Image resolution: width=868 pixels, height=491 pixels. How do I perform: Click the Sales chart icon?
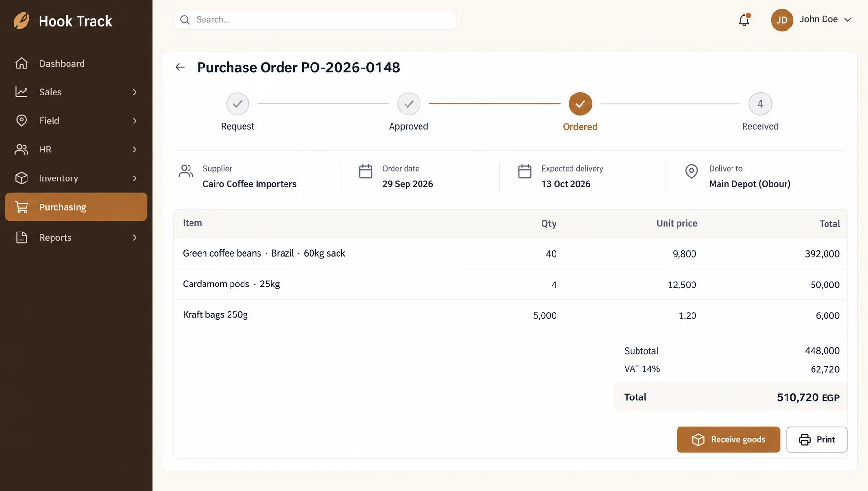point(22,92)
